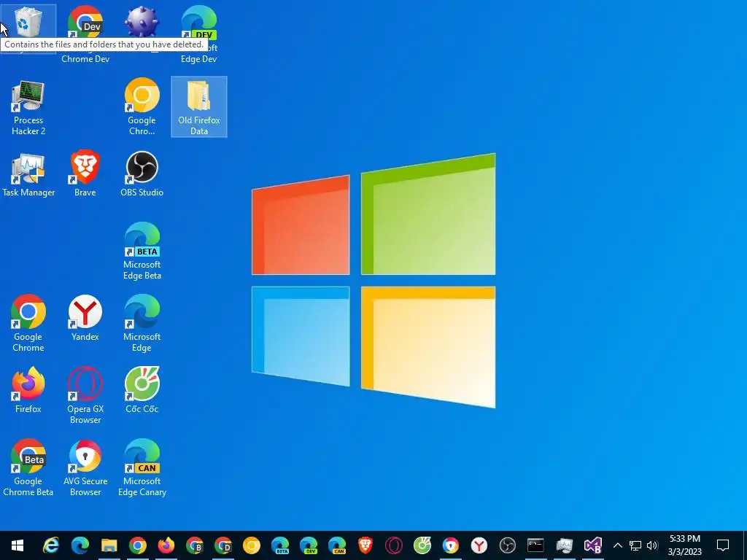Open the purple Visual Studio taskbar icon
747x560 pixels.
click(593, 545)
